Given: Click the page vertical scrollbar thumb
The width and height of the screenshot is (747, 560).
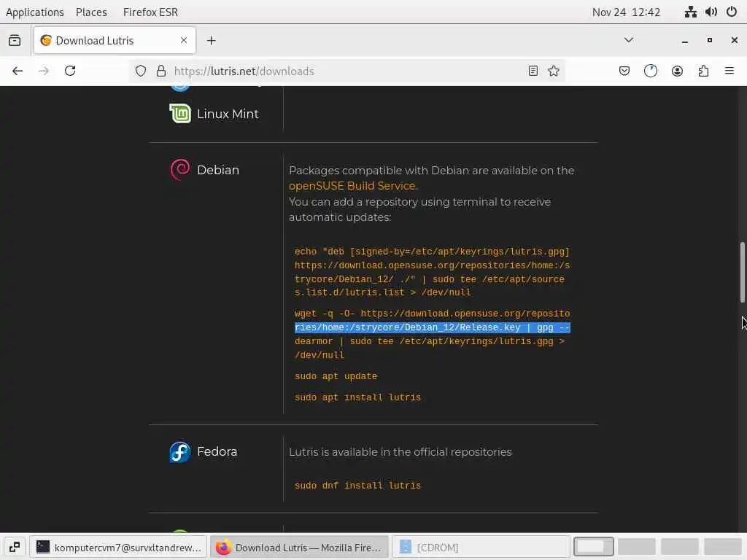Looking at the screenshot, I should pos(742,273).
